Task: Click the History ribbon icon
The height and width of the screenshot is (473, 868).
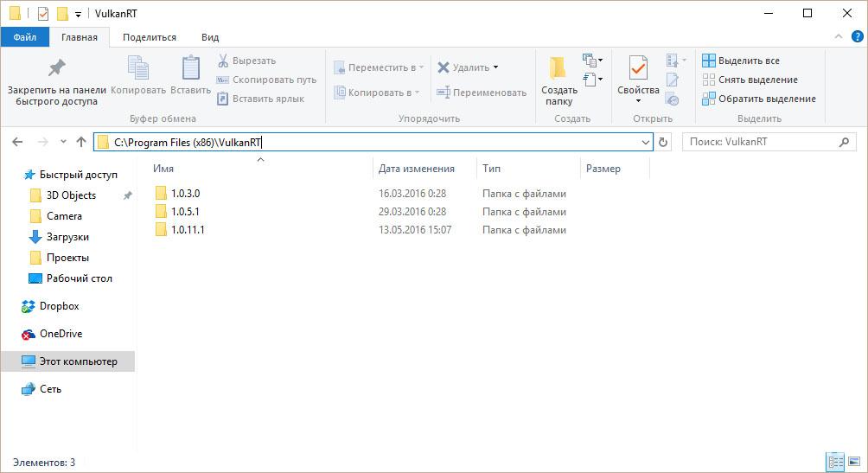Action: click(673, 99)
